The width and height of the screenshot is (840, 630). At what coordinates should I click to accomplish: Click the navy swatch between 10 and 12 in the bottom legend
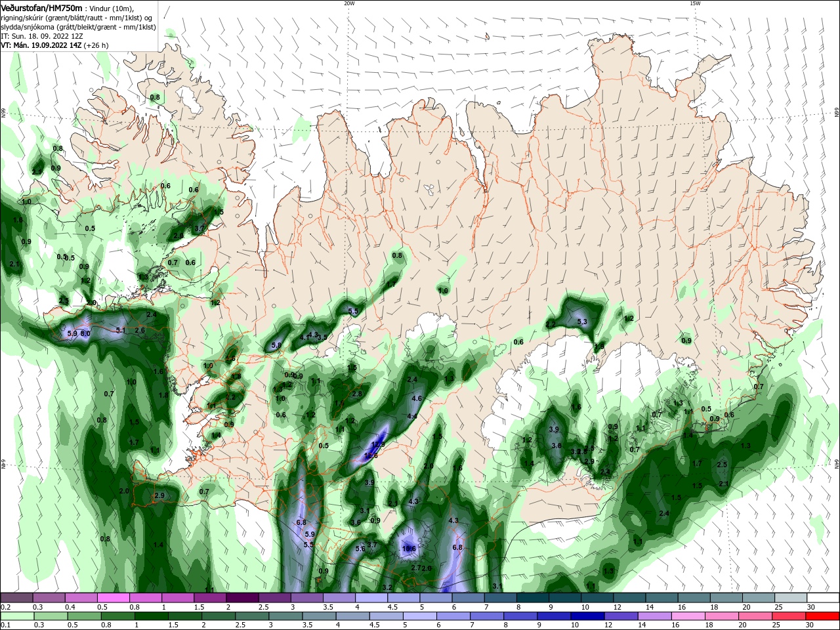point(586,616)
